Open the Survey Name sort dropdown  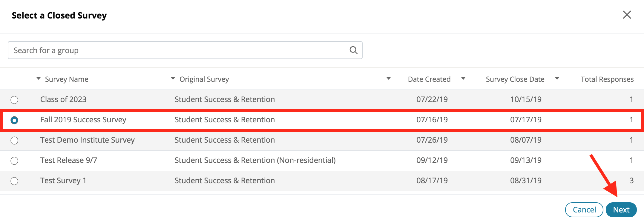tap(38, 78)
